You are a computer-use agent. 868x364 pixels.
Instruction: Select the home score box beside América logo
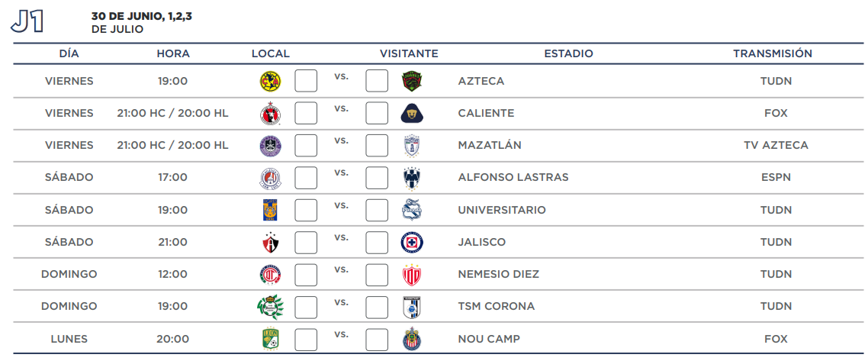[306, 81]
